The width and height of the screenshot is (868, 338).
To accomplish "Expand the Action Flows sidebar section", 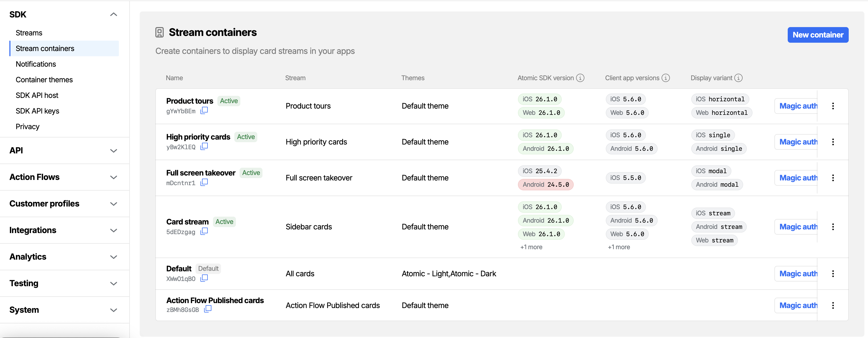I will coord(114,177).
